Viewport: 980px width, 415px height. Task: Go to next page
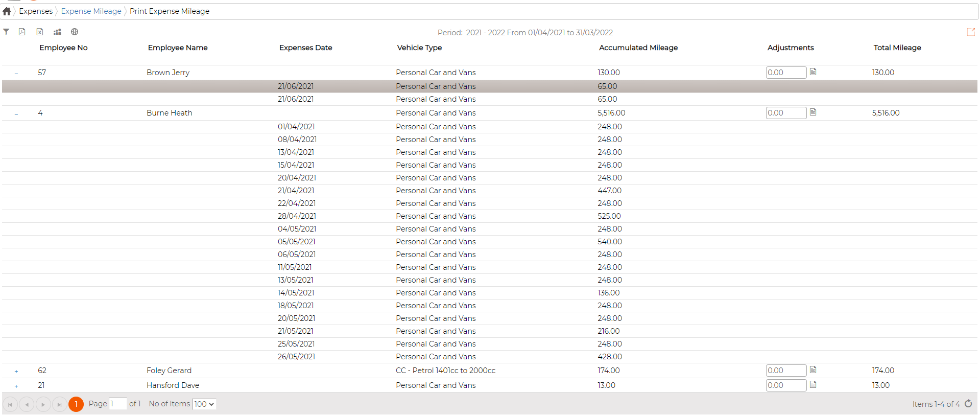click(x=43, y=404)
